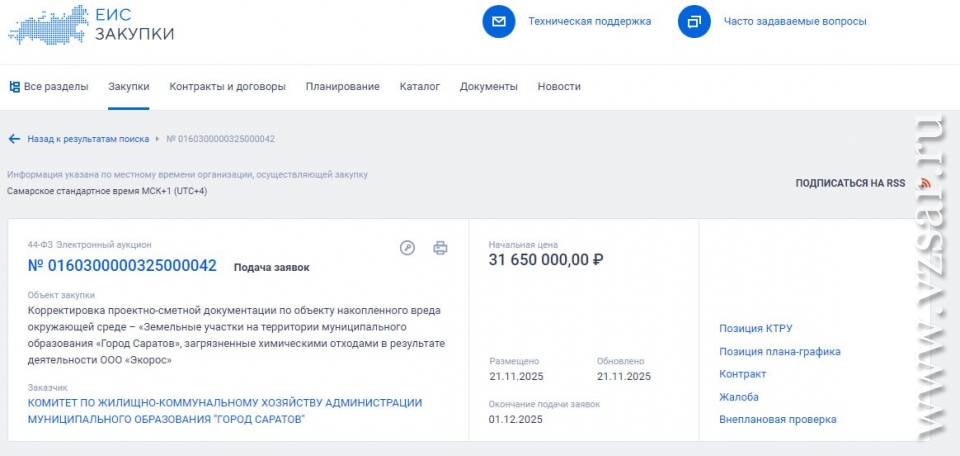Open the 'Новости' menu item
960x456 pixels.
coord(558,87)
